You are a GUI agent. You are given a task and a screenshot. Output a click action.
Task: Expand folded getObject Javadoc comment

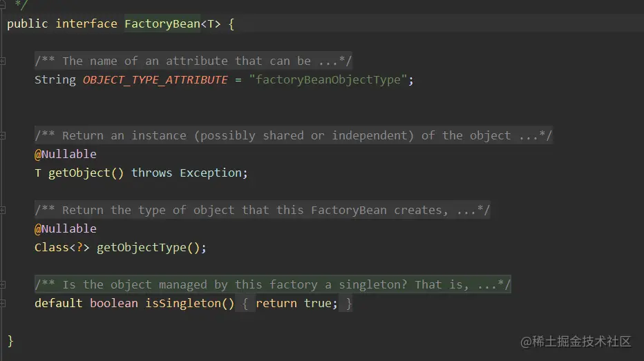tap(3, 136)
